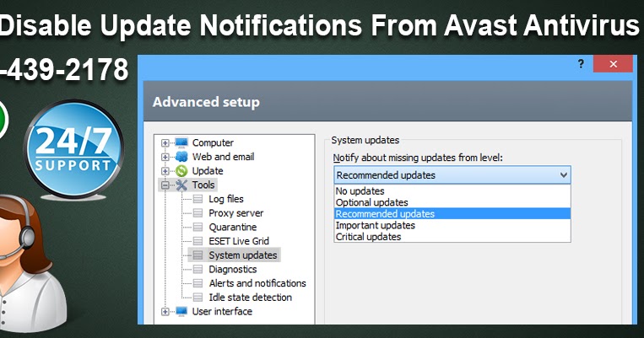Select the Web and email label
644x338 pixels.
223,157
